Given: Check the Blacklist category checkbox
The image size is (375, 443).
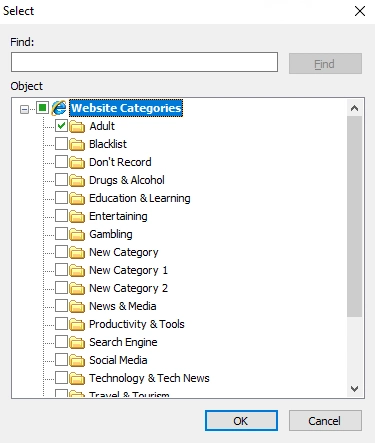Looking at the screenshot, I should [x=61, y=144].
